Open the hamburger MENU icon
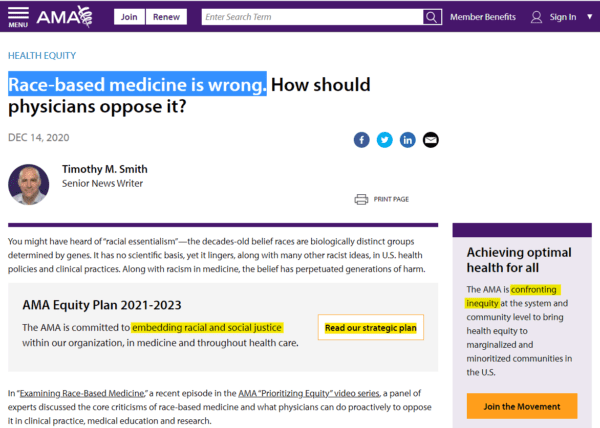The width and height of the screenshot is (600, 428). point(18,17)
